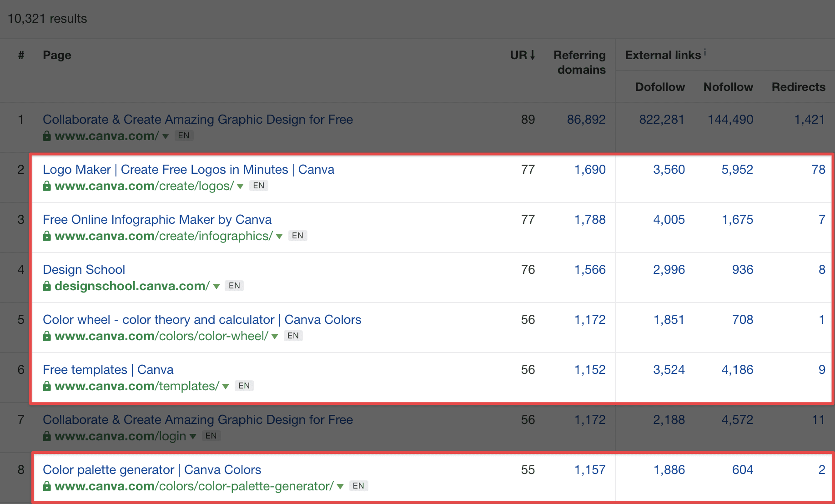835x504 pixels.
Task: Click dofollow value 4,005
Action: (669, 220)
